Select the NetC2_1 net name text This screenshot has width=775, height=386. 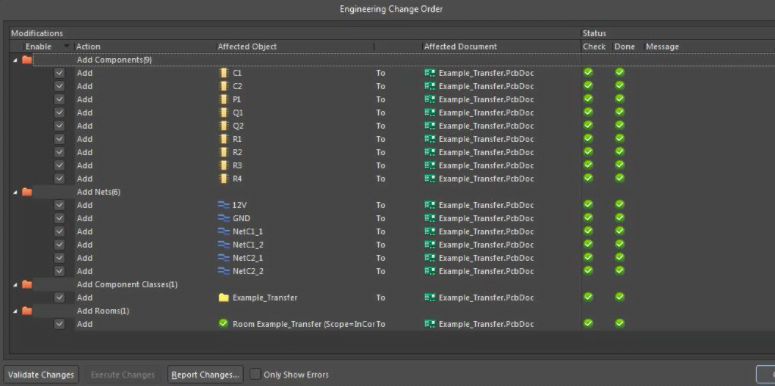coord(248,258)
